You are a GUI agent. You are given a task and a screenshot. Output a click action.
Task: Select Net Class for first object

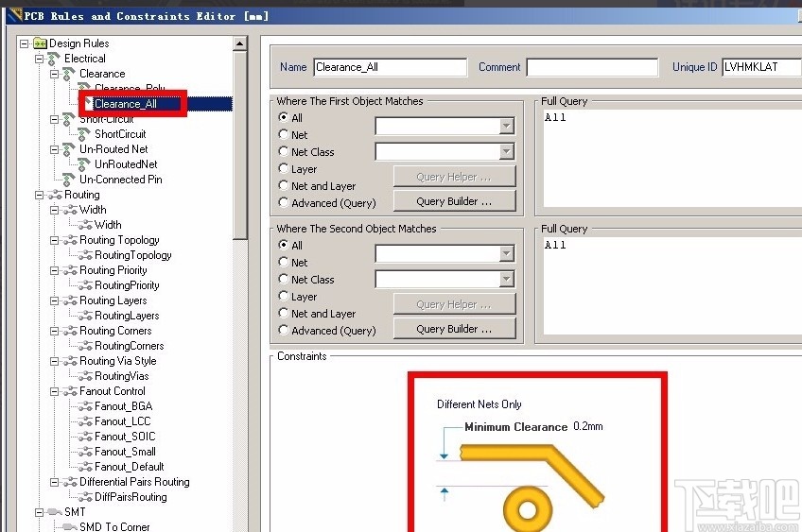pyautogui.click(x=284, y=151)
